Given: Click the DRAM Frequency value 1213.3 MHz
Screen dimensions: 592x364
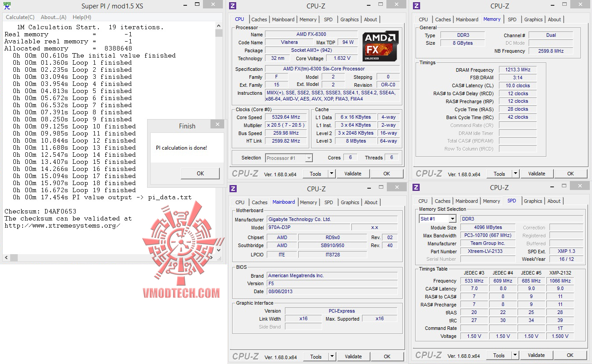Looking at the screenshot, I should coord(518,70).
